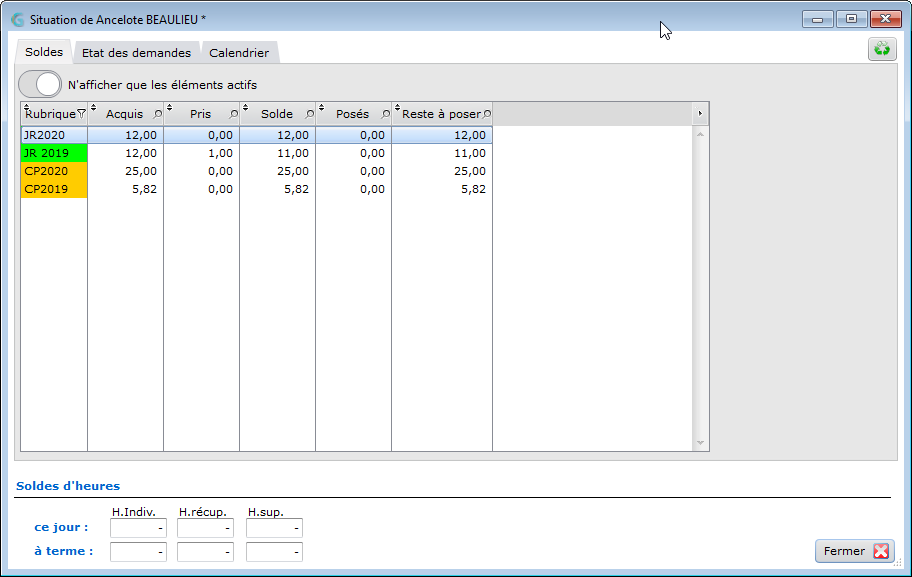Click the table scrollbar down arrow
This screenshot has width=912, height=577.
(700, 443)
